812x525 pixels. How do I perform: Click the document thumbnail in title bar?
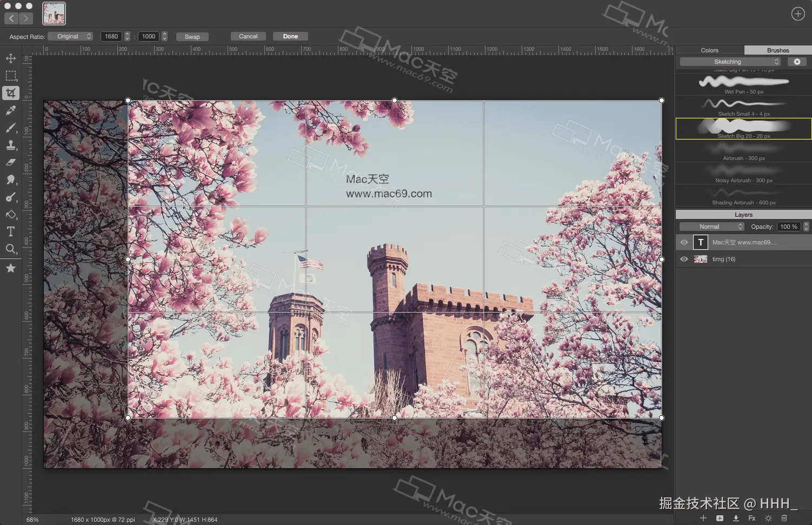tap(54, 14)
